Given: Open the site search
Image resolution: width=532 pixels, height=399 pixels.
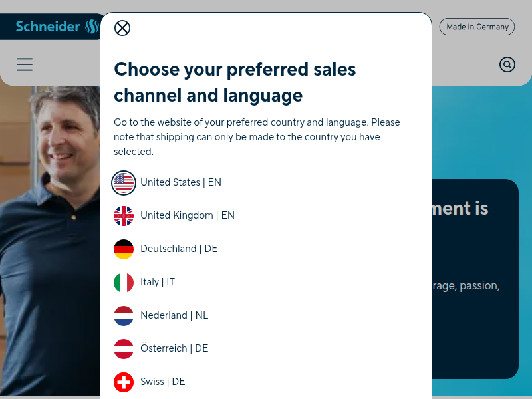Looking at the screenshot, I should click(507, 65).
